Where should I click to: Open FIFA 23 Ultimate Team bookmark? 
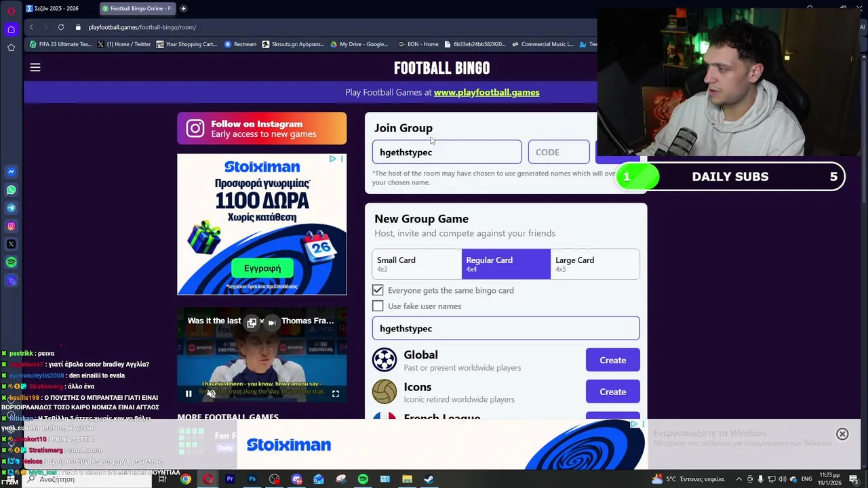[x=60, y=44]
